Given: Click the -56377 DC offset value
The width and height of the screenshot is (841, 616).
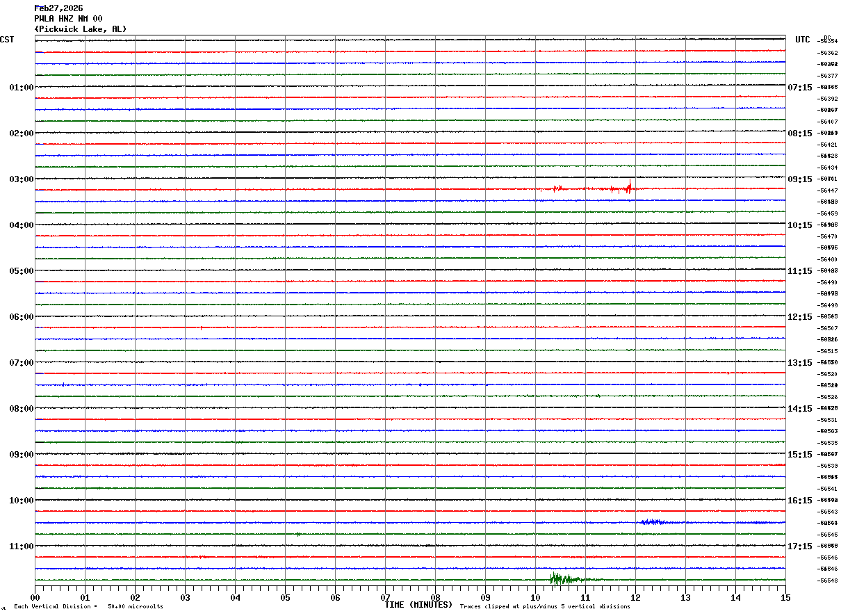Looking at the screenshot, I should (x=828, y=76).
